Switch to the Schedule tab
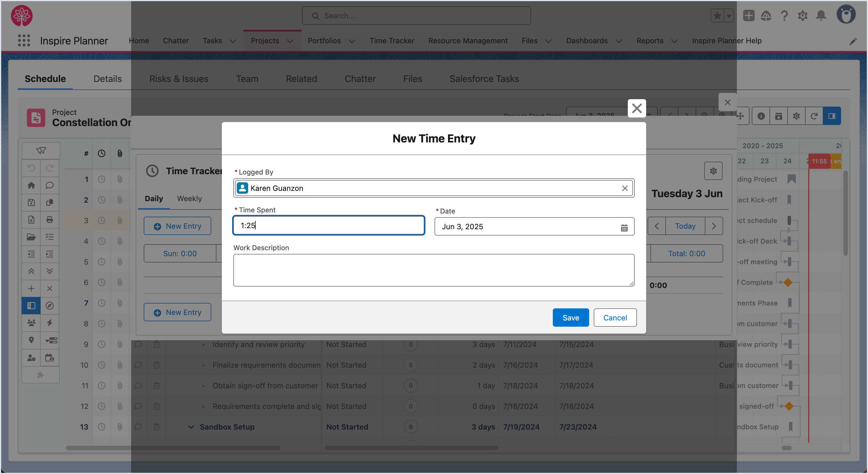 [x=45, y=79]
